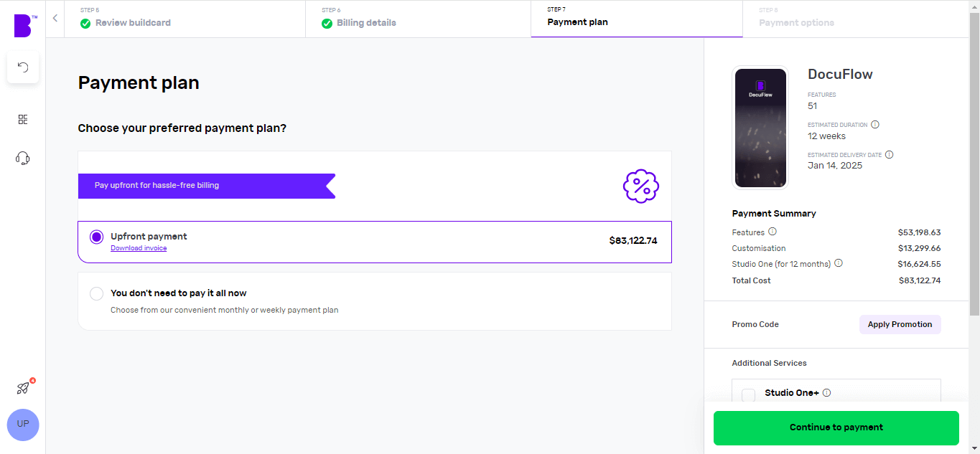Click the headset support icon in sidebar
Image resolution: width=980 pixels, height=454 pixels.
click(22, 159)
